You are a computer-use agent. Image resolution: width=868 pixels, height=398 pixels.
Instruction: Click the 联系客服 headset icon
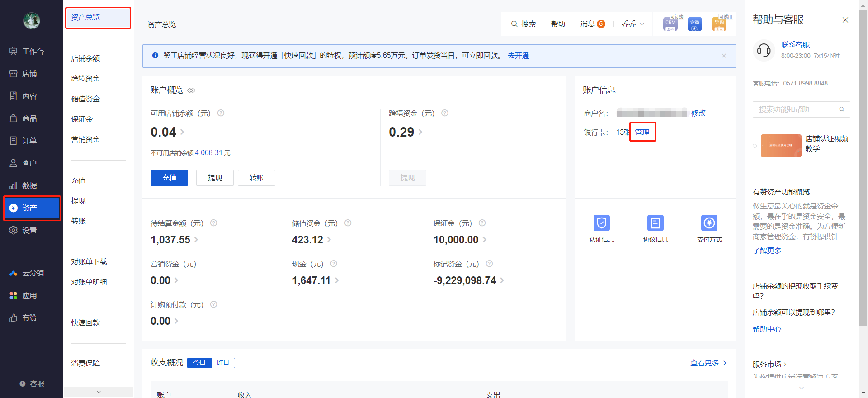[764, 50]
